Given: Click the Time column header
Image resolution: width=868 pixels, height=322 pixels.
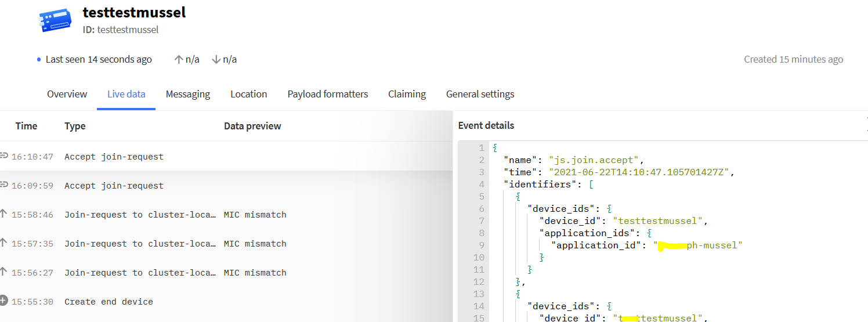Looking at the screenshot, I should point(26,126).
